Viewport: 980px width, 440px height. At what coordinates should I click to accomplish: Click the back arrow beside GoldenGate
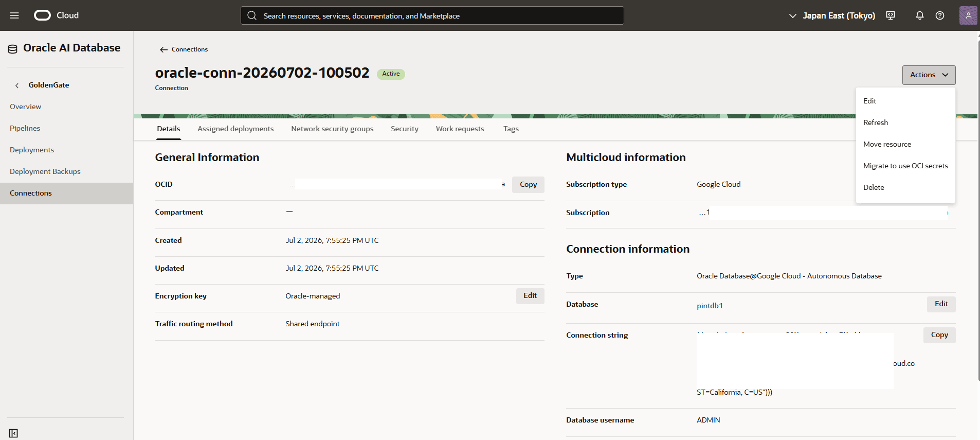point(17,85)
